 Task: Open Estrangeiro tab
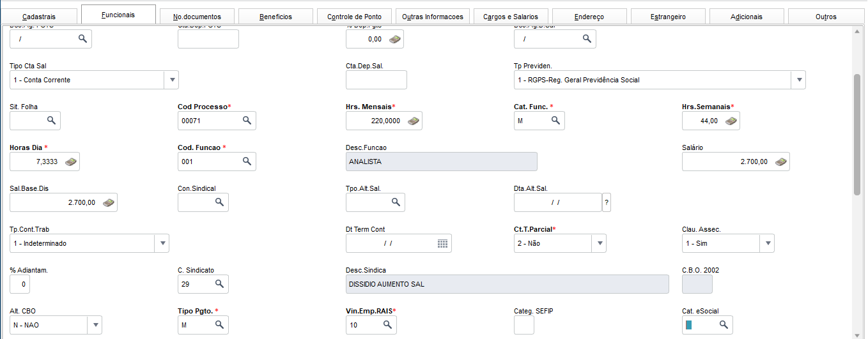click(668, 16)
